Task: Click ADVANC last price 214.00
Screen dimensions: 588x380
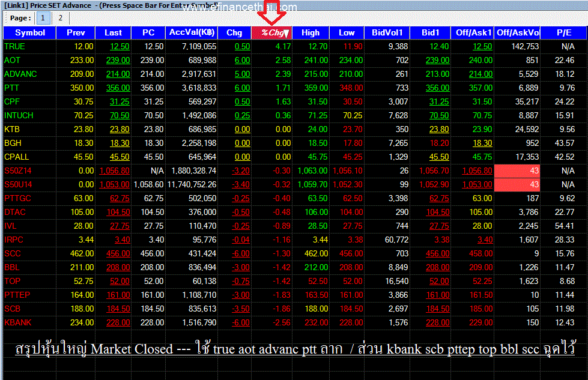Action: point(118,74)
